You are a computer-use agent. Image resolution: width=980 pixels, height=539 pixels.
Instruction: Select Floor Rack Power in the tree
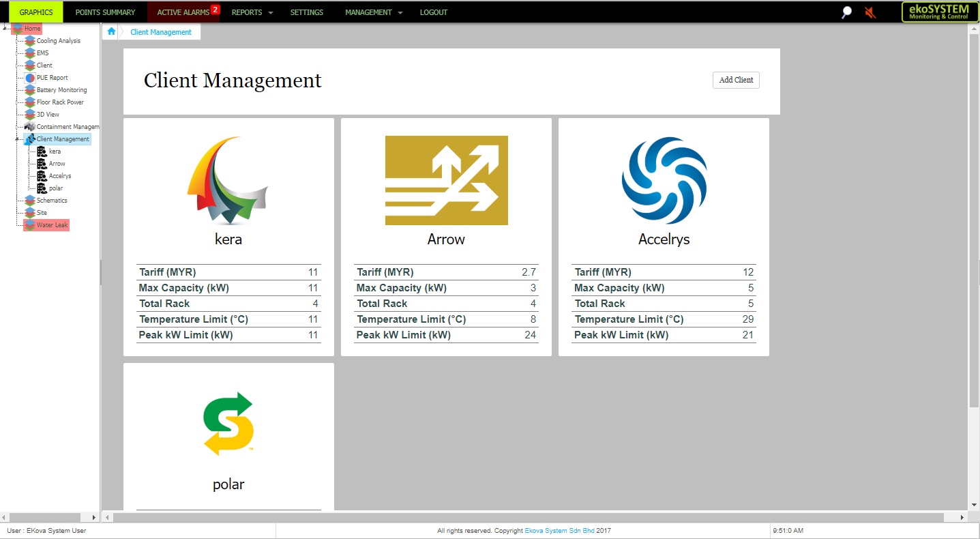click(x=60, y=102)
